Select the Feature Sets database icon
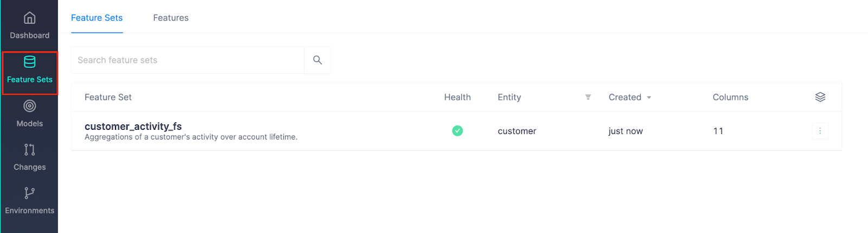Viewport: 868px width, 233px height. tap(30, 62)
